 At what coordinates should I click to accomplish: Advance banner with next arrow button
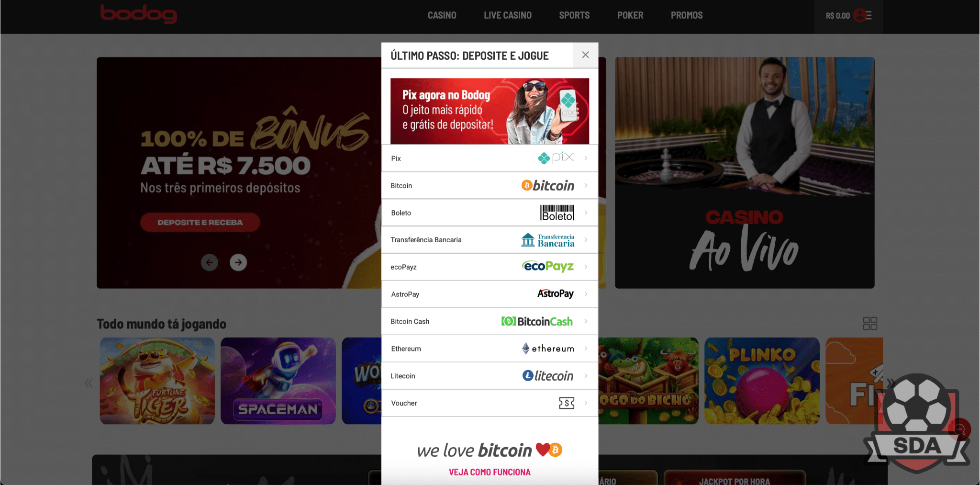point(238,262)
